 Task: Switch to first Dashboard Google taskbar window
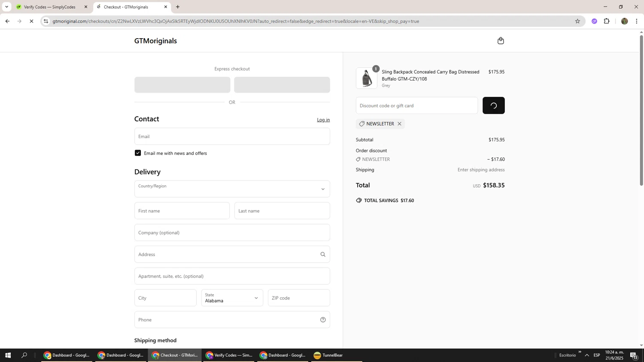pos(67,355)
